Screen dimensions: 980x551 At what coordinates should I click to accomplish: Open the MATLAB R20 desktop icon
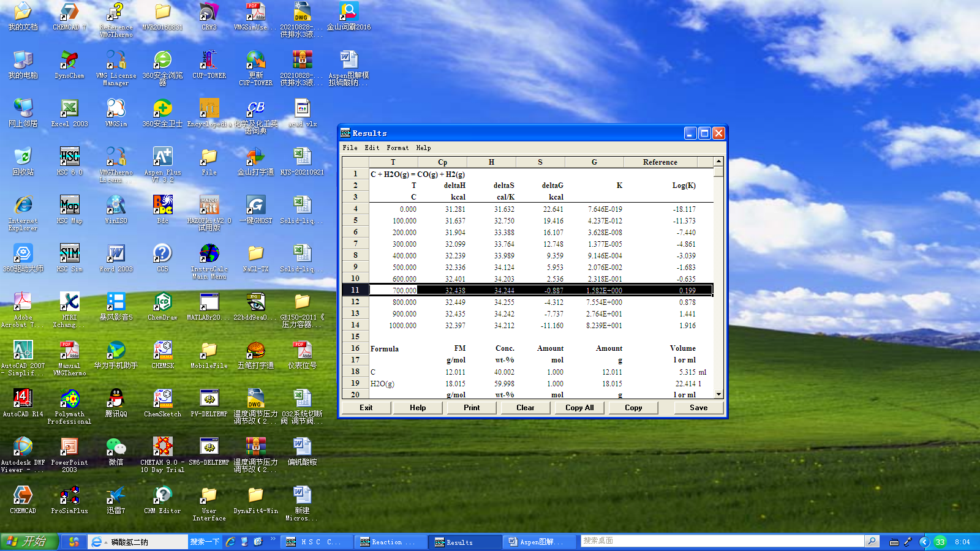(209, 306)
